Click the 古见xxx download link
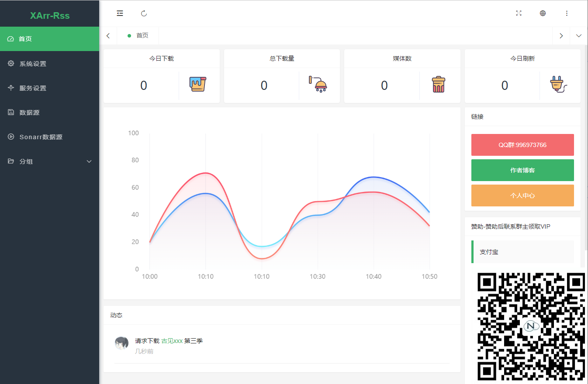 [x=172, y=341]
